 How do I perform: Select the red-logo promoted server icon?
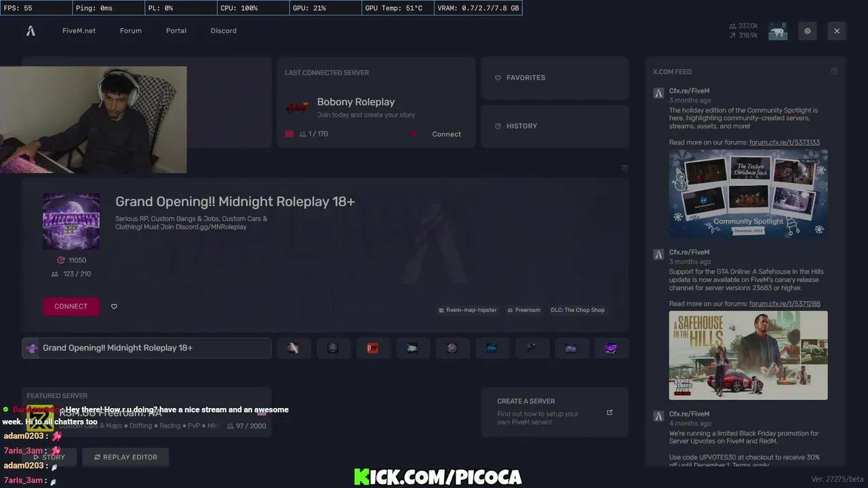pos(372,348)
